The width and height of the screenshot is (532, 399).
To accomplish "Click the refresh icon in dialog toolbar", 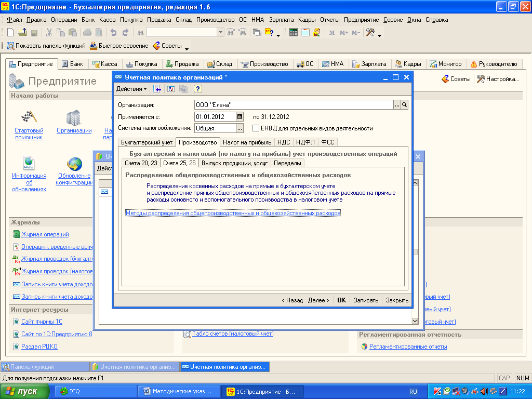I will pos(170,89).
